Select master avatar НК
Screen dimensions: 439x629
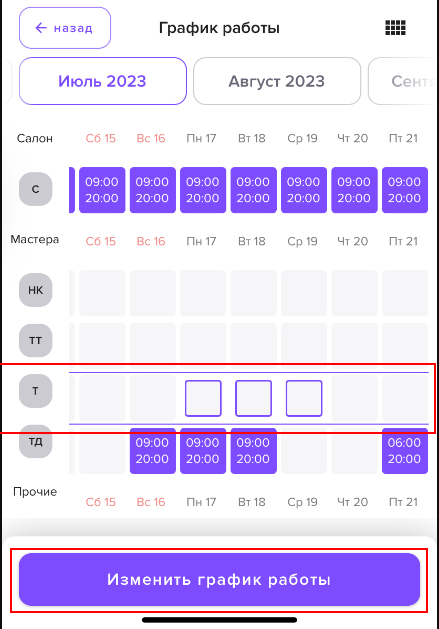(x=36, y=290)
